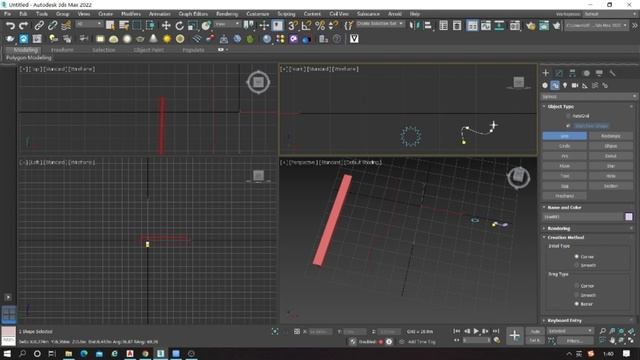Viewport: 640px width, 360px height.
Task: Select Drag Type Bezier radio button
Action: point(577,304)
